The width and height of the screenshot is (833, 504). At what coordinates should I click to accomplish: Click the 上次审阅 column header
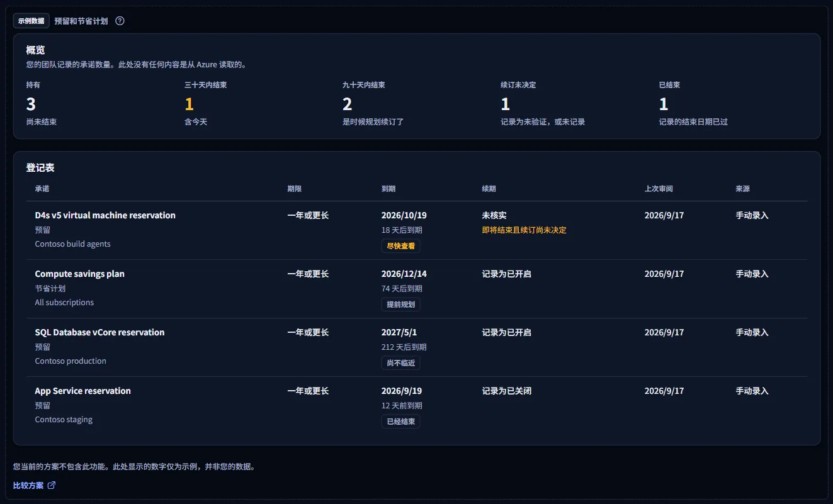tap(659, 189)
